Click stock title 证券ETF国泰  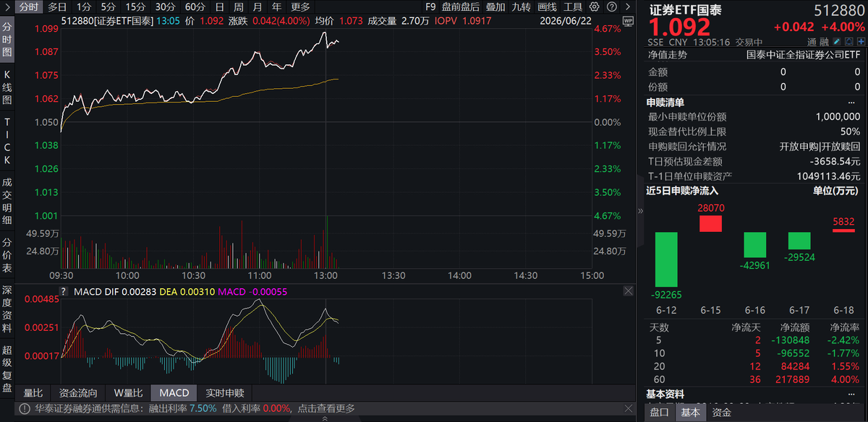[685, 11]
